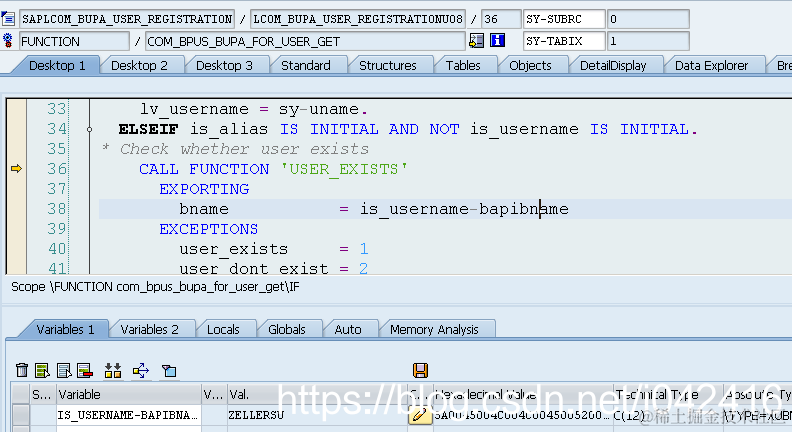Viewport: 792px width, 432px height.
Task: Click the 'Check whether user exists' comment
Action: tap(244, 149)
